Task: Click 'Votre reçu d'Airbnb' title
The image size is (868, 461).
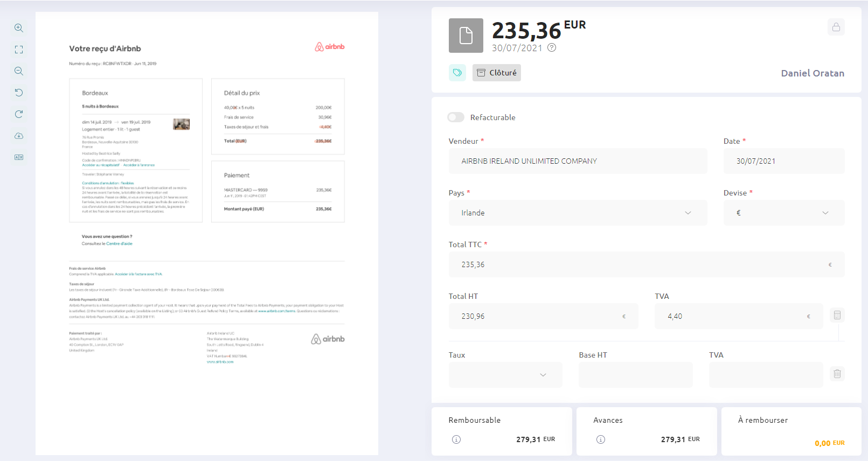Action: pyautogui.click(x=105, y=48)
